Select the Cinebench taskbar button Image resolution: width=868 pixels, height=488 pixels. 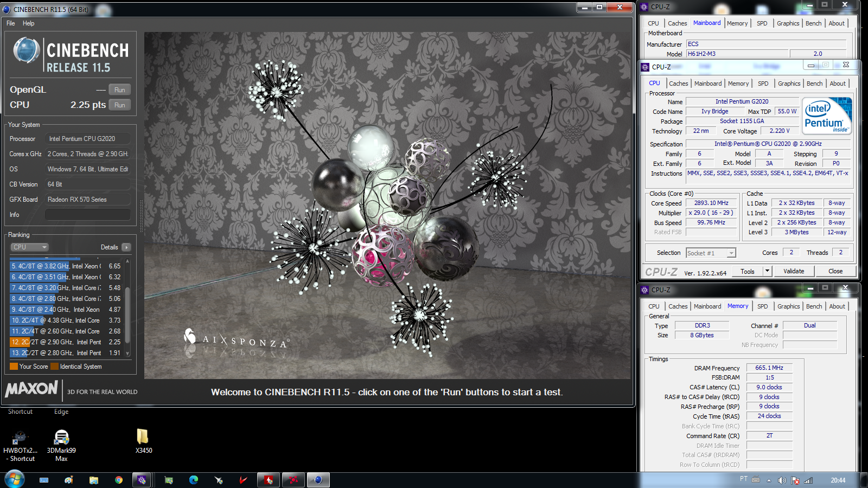point(318,480)
